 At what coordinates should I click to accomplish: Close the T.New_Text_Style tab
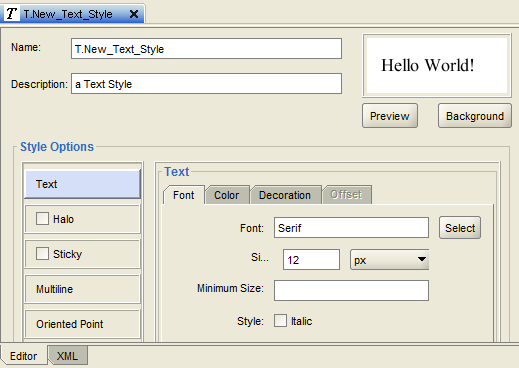134,14
